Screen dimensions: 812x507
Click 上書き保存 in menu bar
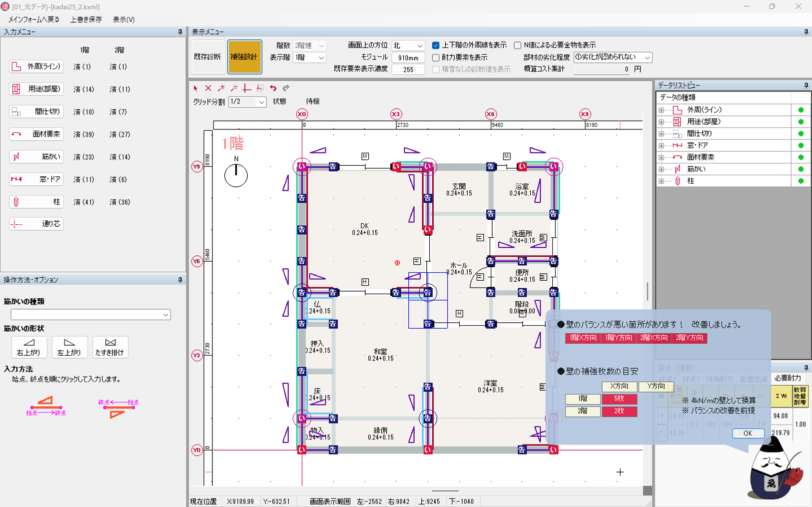(x=86, y=19)
